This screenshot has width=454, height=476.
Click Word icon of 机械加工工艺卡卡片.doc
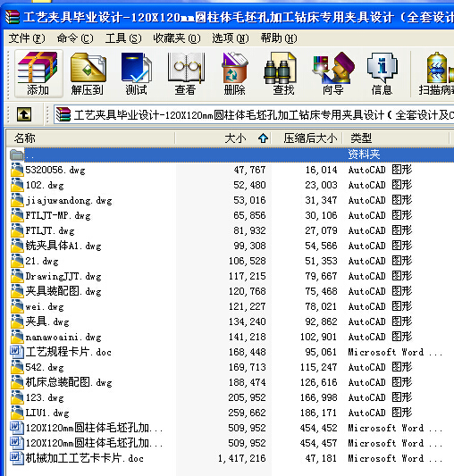click(x=17, y=458)
